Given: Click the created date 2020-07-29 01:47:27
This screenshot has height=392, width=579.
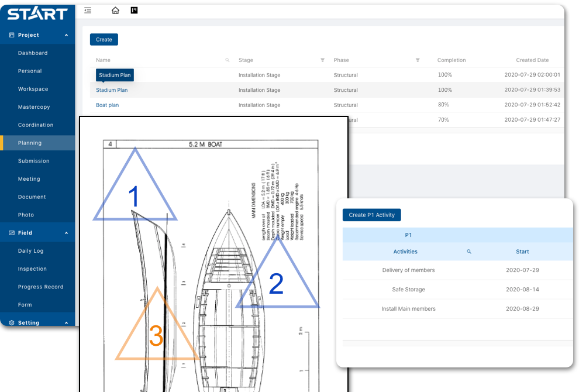Looking at the screenshot, I should click(532, 120).
